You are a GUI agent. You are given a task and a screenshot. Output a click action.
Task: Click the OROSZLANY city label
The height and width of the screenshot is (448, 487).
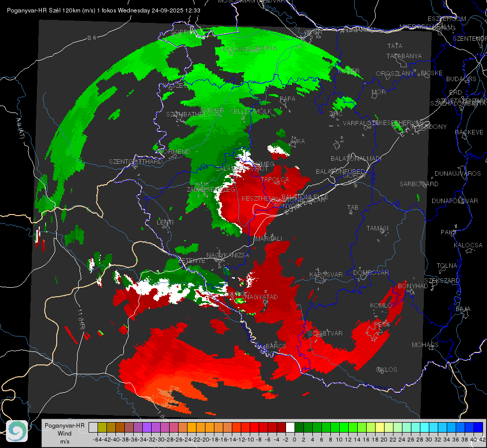coord(395,74)
